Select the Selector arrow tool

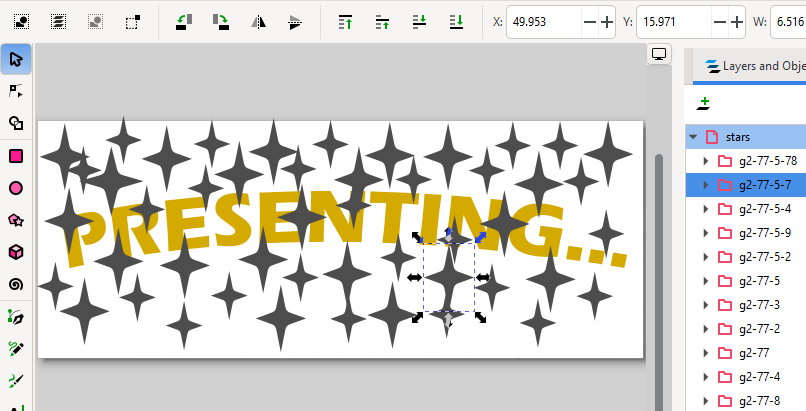click(16, 59)
